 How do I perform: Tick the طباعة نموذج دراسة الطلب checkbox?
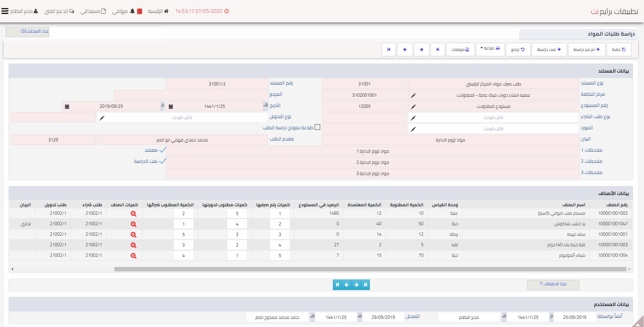317,128
